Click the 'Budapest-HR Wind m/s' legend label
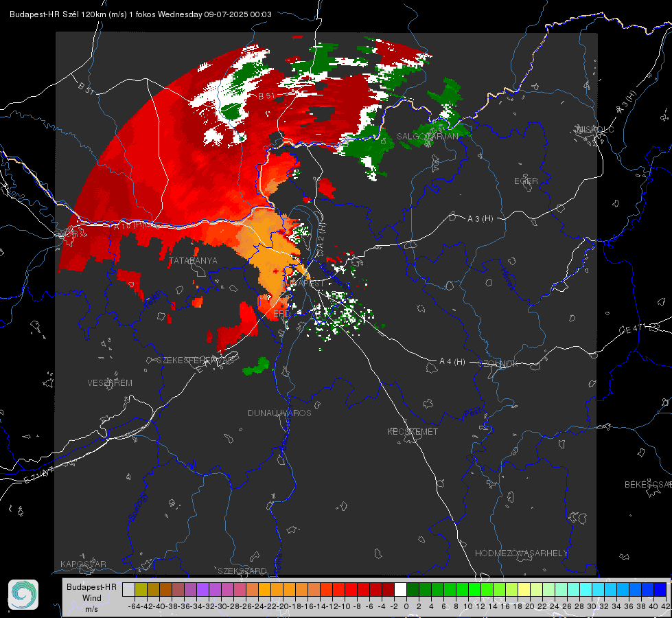Image resolution: width=672 pixels, height=618 pixels. coord(92,597)
